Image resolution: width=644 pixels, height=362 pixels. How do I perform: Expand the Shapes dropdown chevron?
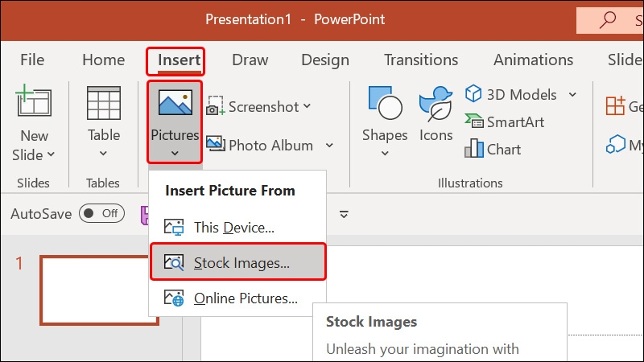coord(385,154)
